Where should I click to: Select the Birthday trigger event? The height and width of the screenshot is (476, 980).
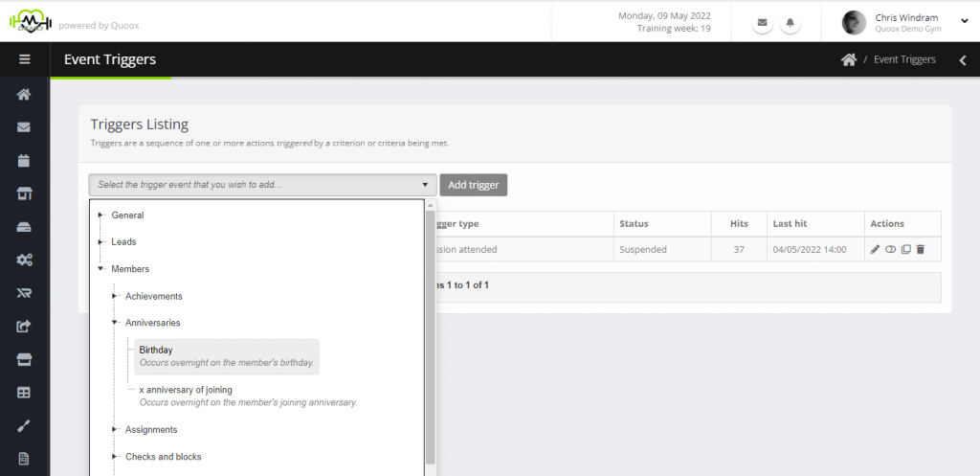click(227, 356)
